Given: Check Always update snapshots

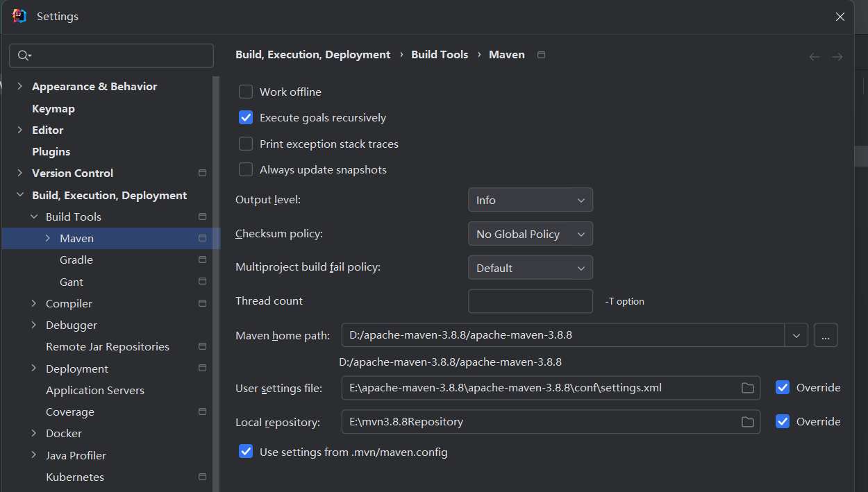Looking at the screenshot, I should [246, 170].
